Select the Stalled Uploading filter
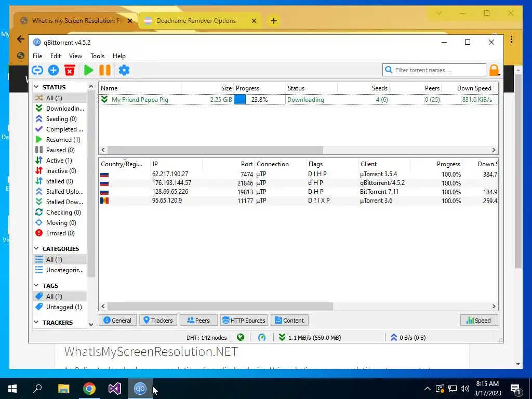This screenshot has height=399, width=532. pyautogui.click(x=60, y=192)
